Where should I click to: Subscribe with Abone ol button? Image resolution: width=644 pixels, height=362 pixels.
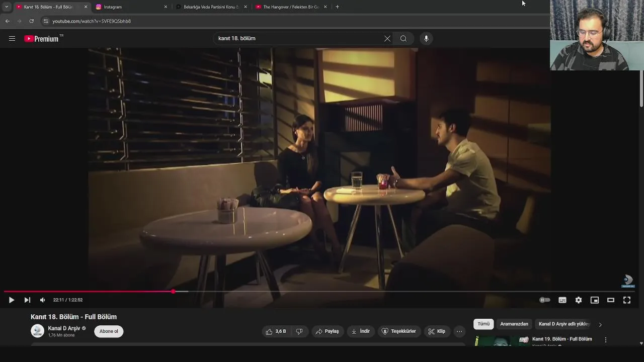(109, 331)
